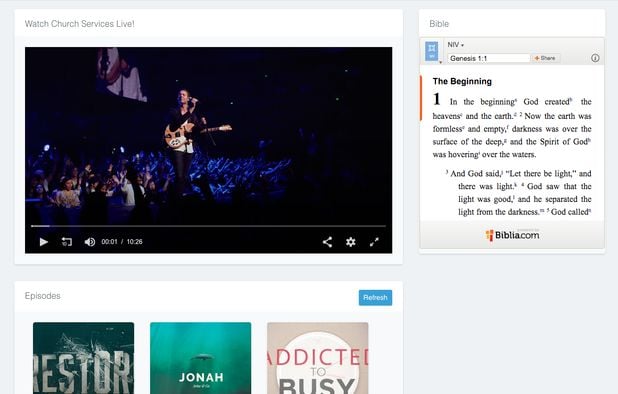The height and width of the screenshot is (394, 618).
Task: Mute the video with the speaker icon
Action: click(89, 242)
